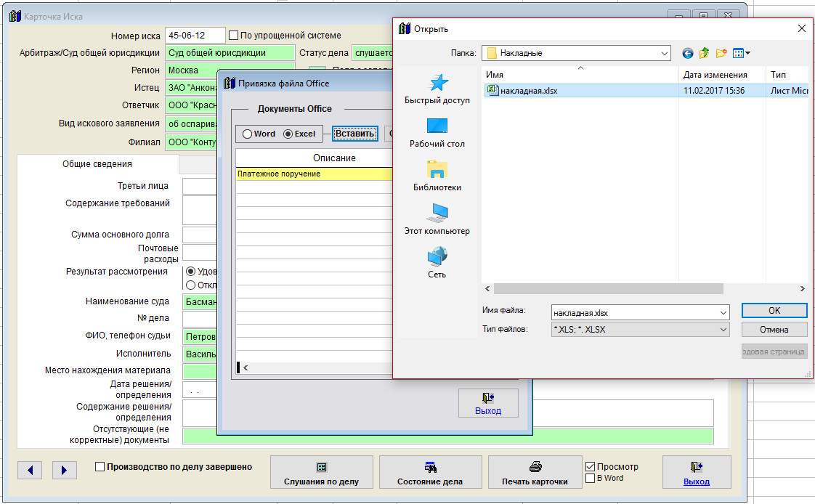Open Быстрый доступ in the sidebar
Viewport: 815px width, 504px height.
click(437, 89)
